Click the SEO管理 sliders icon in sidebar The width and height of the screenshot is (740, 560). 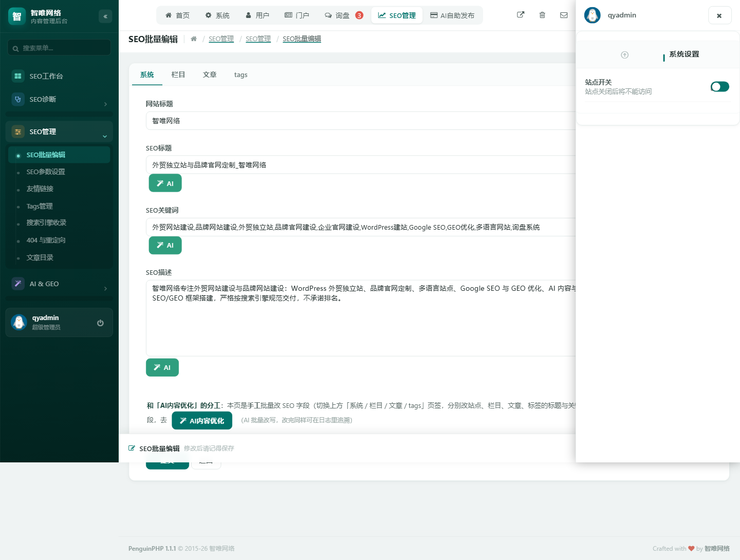coord(18,132)
